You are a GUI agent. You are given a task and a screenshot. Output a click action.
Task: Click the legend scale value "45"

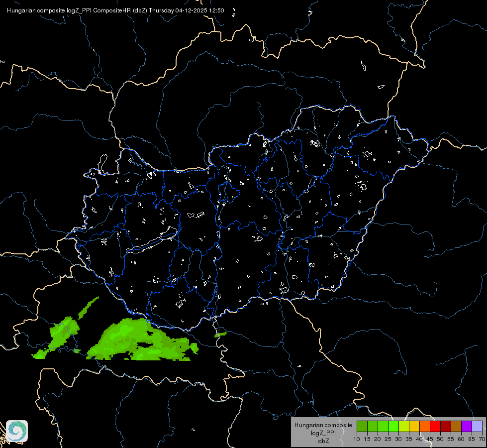click(x=430, y=440)
